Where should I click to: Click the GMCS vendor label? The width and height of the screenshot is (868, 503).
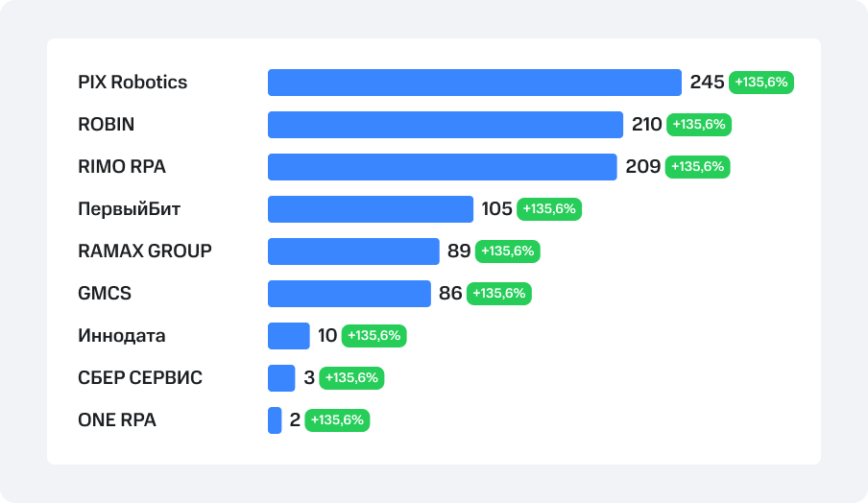tap(105, 294)
